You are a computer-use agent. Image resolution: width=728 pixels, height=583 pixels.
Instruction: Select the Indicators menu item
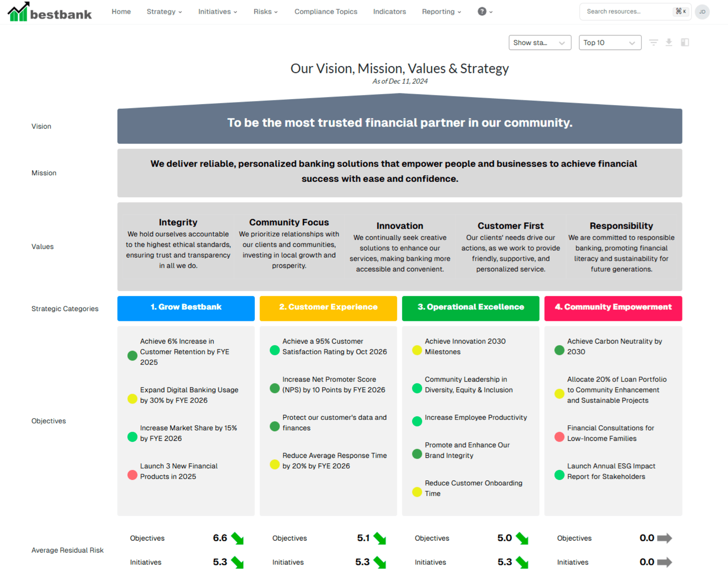389,12
